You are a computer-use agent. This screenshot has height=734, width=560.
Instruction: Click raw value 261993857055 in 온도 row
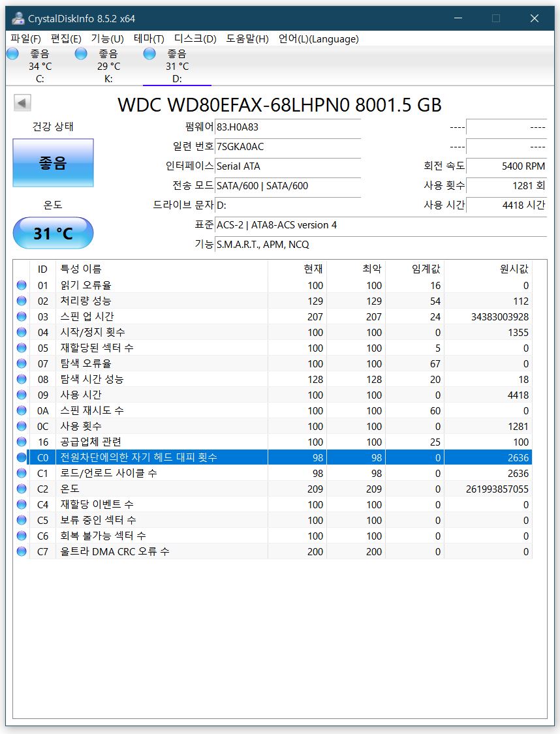[497, 489]
